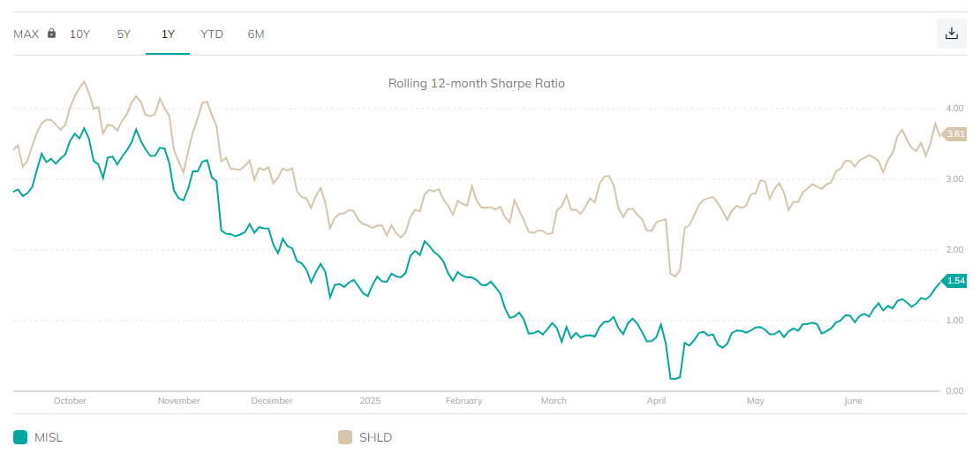Image resolution: width=980 pixels, height=454 pixels.
Task: Click the 4.00 gridline axis label
Action: tap(954, 109)
